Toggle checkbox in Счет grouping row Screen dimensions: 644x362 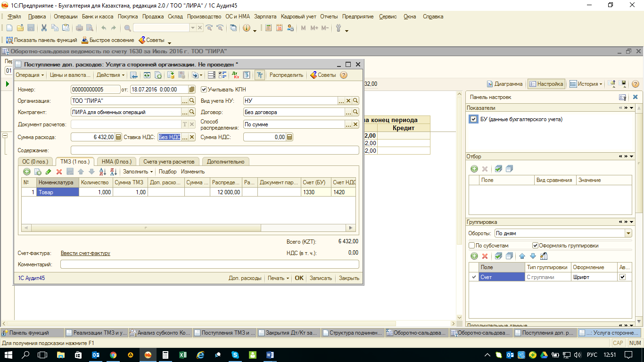pos(622,277)
